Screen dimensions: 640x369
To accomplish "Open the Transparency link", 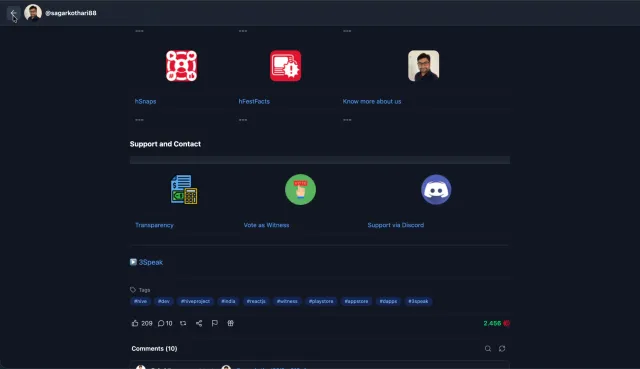I will pos(154,225).
